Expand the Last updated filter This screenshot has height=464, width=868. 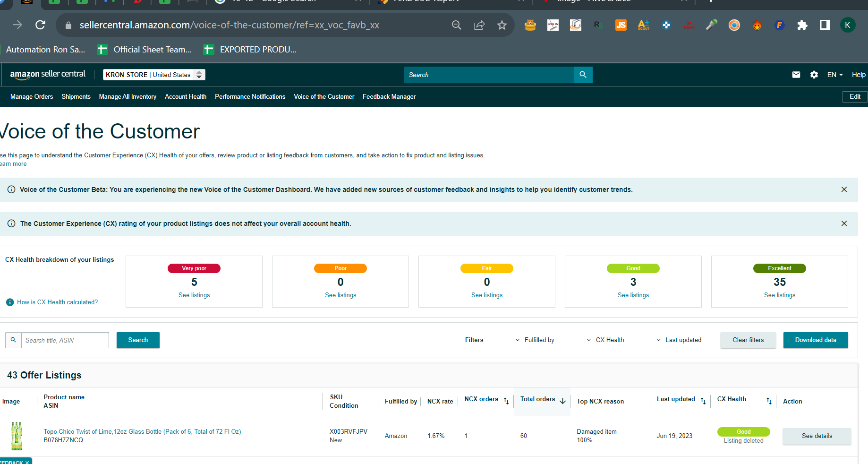[x=679, y=340]
